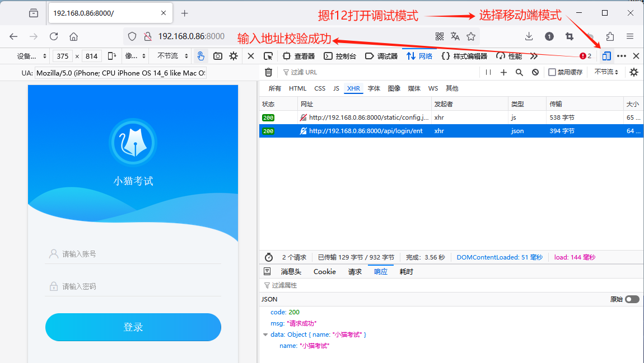This screenshot has height=363, width=644.
Task: Enable touch simulation in device toolbar
Action: coord(201,56)
